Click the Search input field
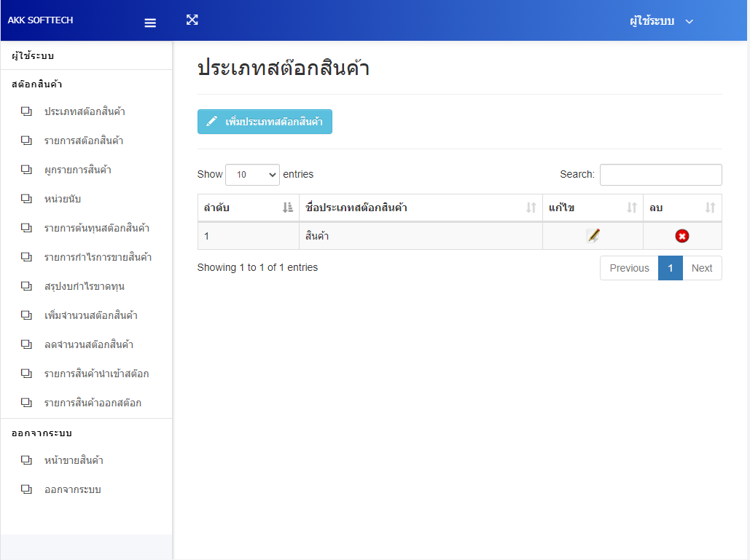 [x=660, y=175]
